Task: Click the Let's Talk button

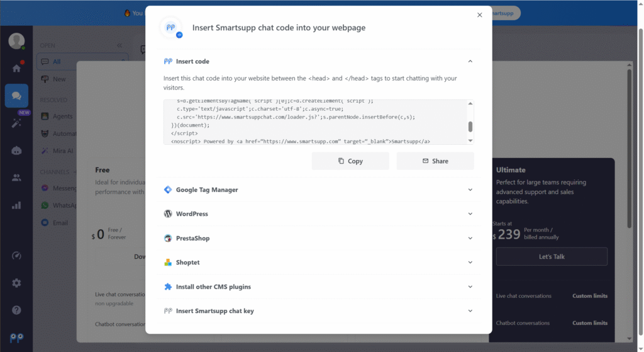Action: (552, 256)
